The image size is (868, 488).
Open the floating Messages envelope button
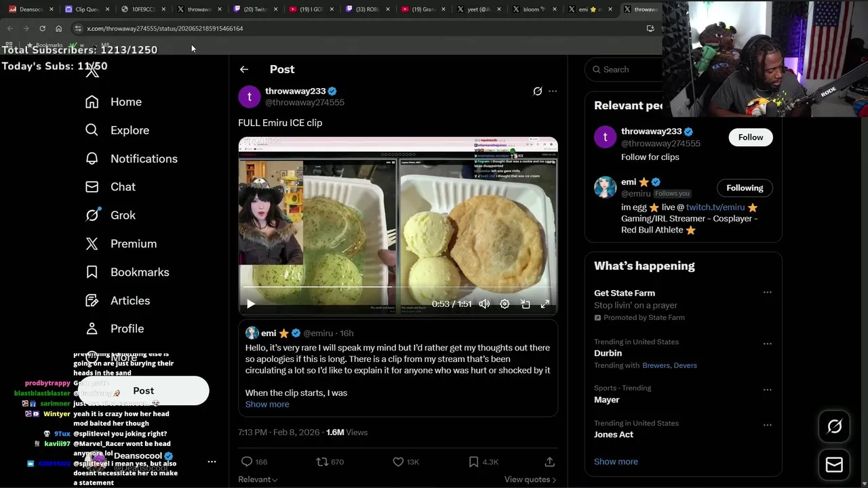pos(834,465)
